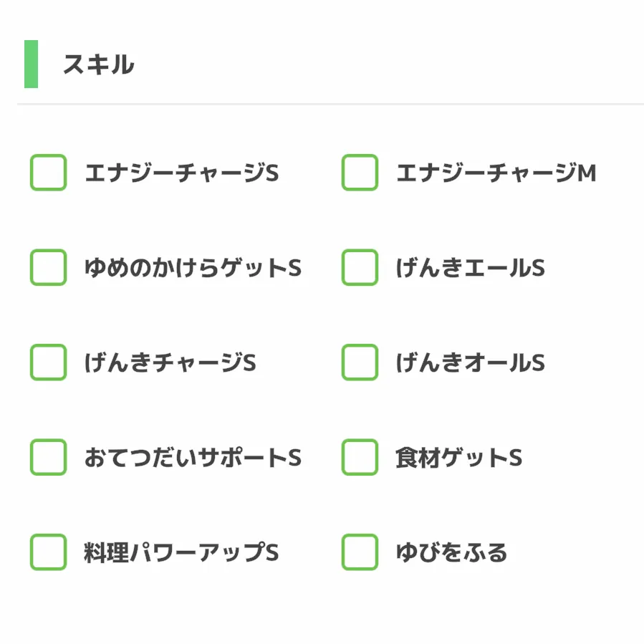This screenshot has width=644, height=644.
Task: Click the 食材ゲットS label text
Action: (x=458, y=458)
